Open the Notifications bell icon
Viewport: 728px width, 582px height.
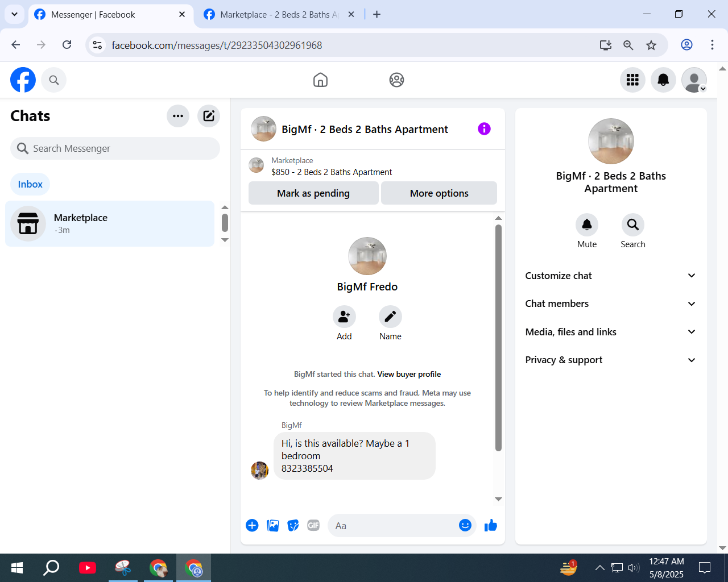663,80
